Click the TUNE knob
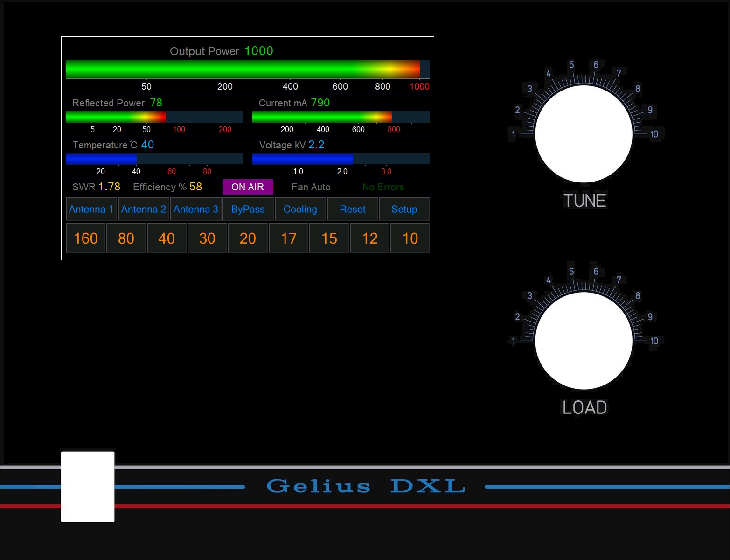Image resolution: width=730 pixels, height=560 pixels. (x=584, y=134)
